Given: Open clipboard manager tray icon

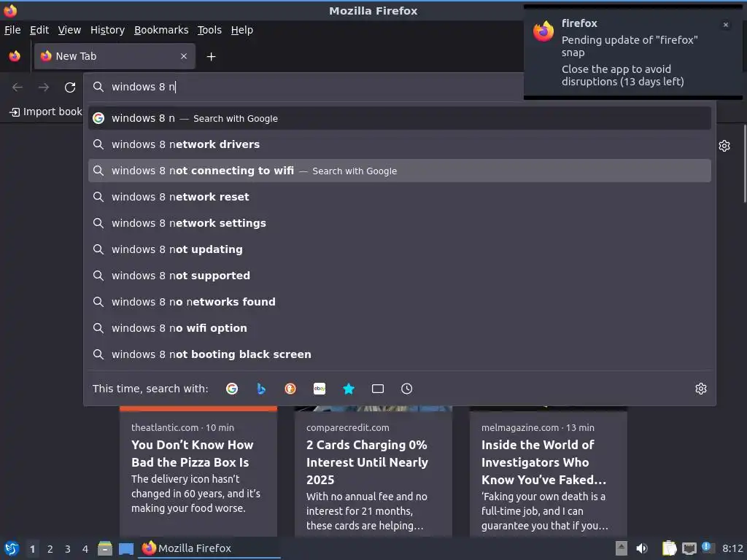Looking at the screenshot, I should tap(669, 548).
